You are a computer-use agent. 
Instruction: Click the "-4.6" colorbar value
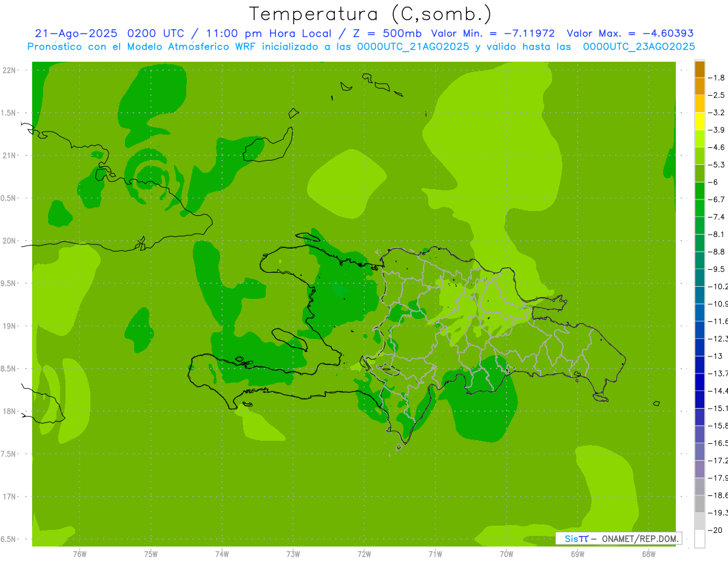pyautogui.click(x=716, y=147)
